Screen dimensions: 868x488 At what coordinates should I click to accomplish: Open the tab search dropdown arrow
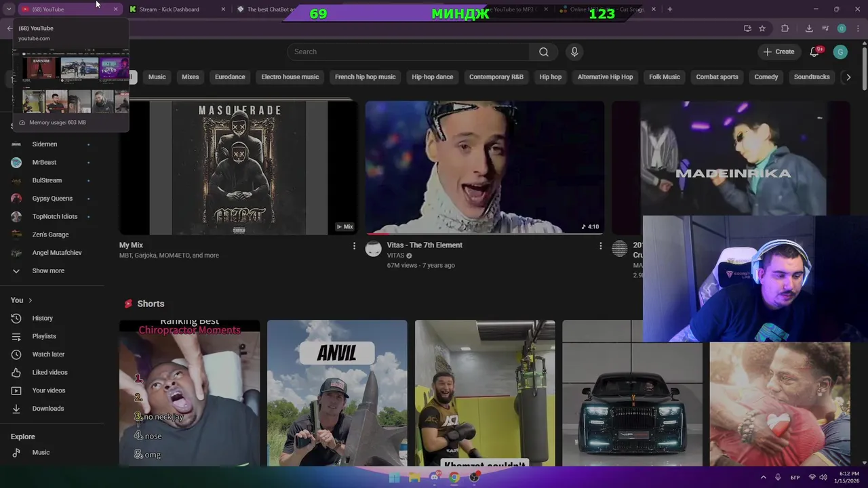(x=9, y=9)
